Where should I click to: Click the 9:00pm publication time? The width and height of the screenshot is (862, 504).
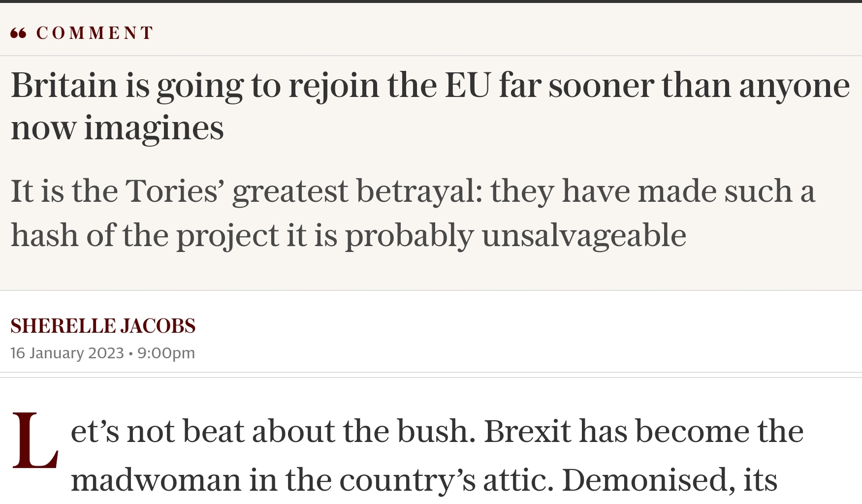coord(166,353)
